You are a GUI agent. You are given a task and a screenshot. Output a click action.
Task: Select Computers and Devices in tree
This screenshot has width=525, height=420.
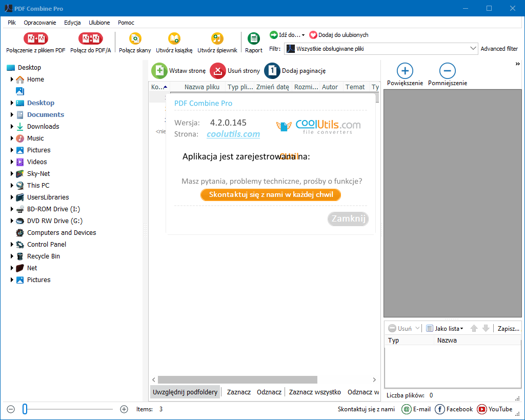(62, 232)
